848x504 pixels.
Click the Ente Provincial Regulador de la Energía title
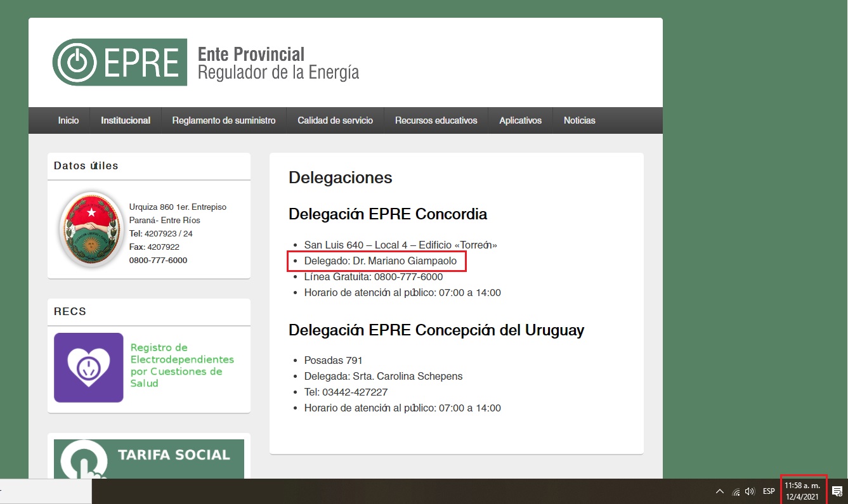tap(278, 63)
